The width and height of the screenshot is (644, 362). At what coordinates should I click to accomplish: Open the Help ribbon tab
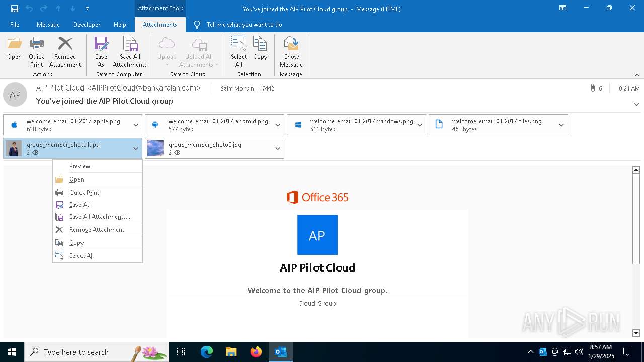point(120,24)
